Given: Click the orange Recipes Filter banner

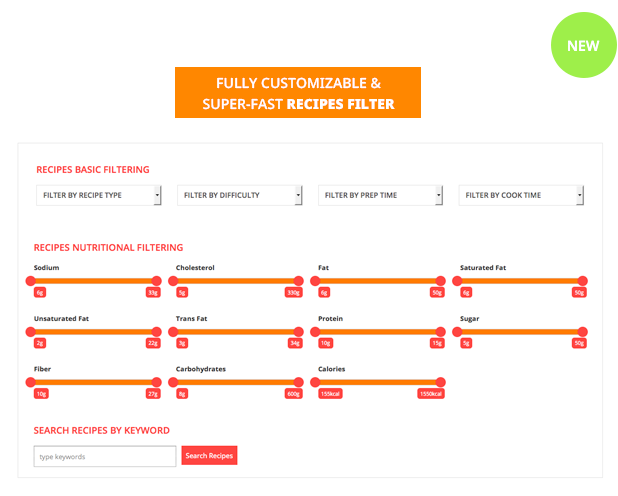Looking at the screenshot, I should [x=298, y=93].
